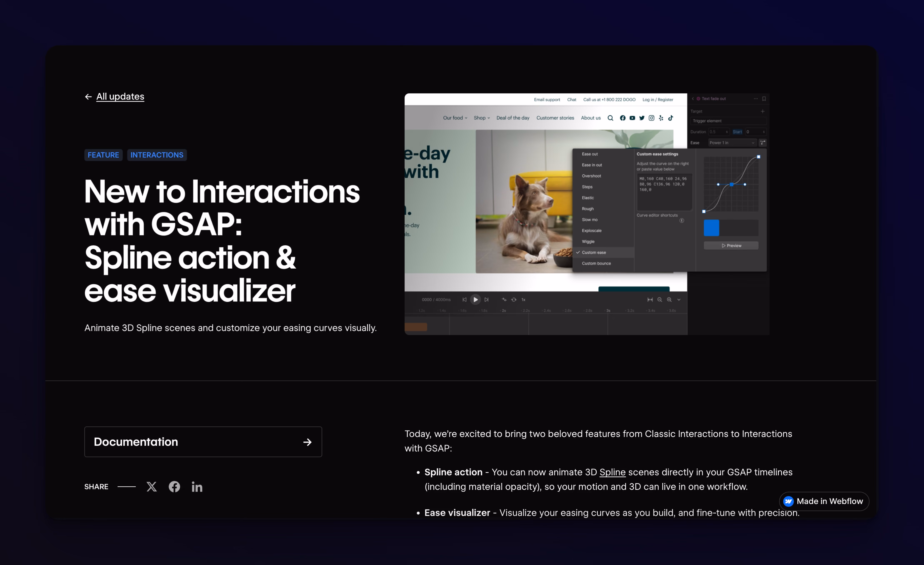Click the arrow in the Documentation card
924x565 pixels.
click(307, 442)
